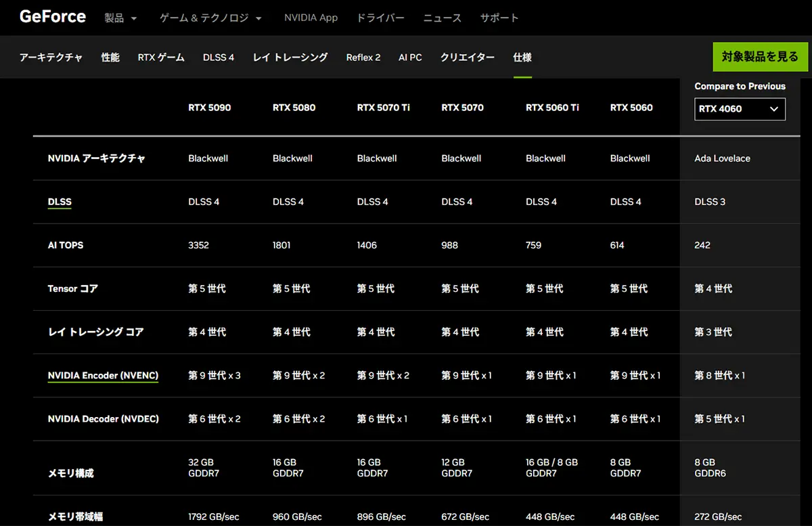Click the 対象製品を見る button

coord(760,57)
